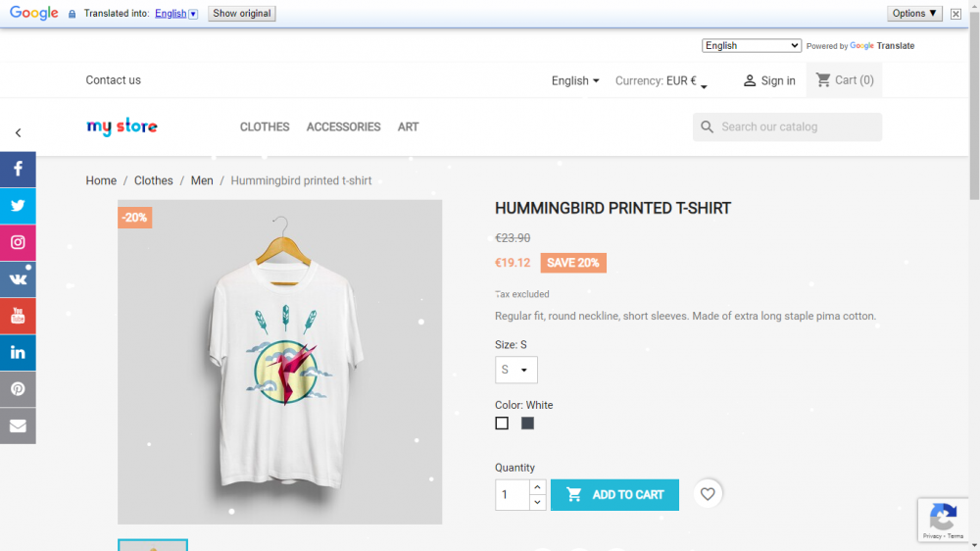980x551 pixels.
Task: Open the Instagram sidebar icon
Action: click(18, 243)
